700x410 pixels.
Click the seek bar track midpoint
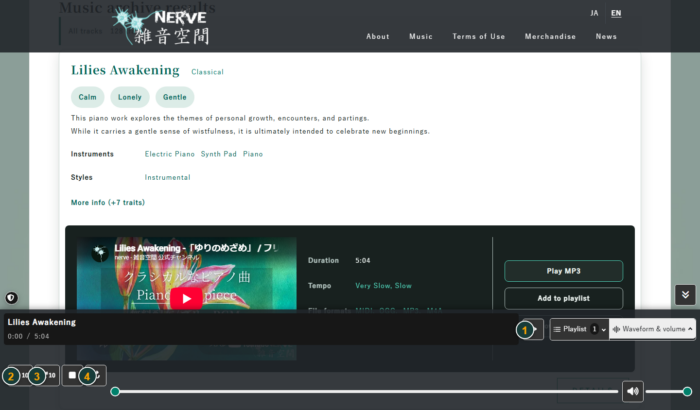coord(366,392)
